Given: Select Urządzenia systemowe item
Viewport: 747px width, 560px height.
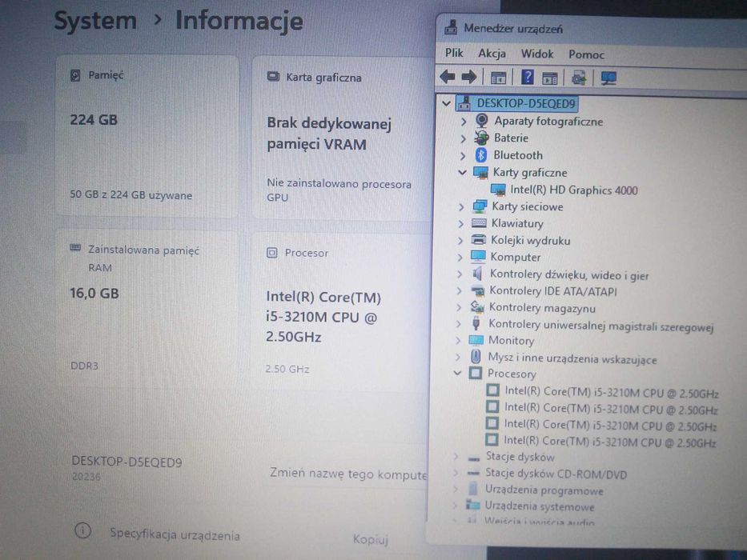Looking at the screenshot, I should pyautogui.click(x=540, y=506).
